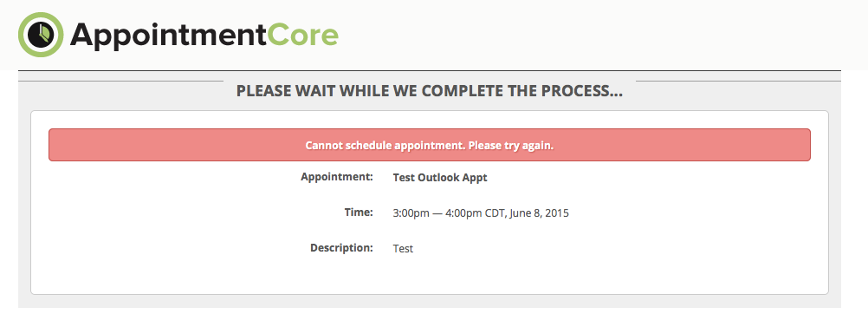Click the "Description:" field label
The width and height of the screenshot is (868, 327).
pyautogui.click(x=341, y=248)
